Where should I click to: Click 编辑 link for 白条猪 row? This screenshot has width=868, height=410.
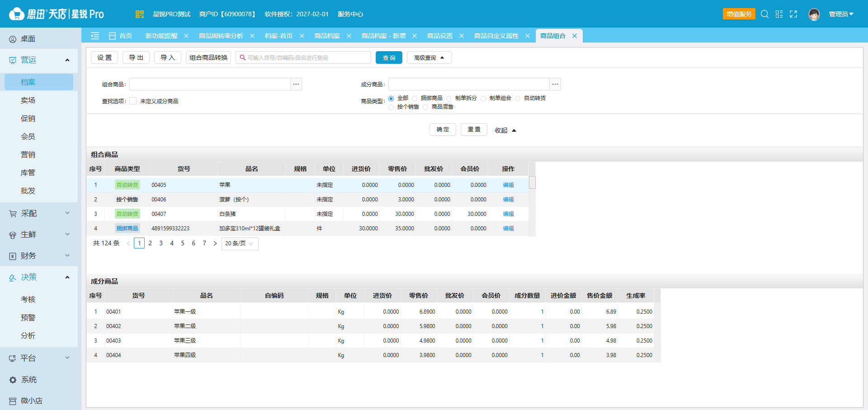509,214
